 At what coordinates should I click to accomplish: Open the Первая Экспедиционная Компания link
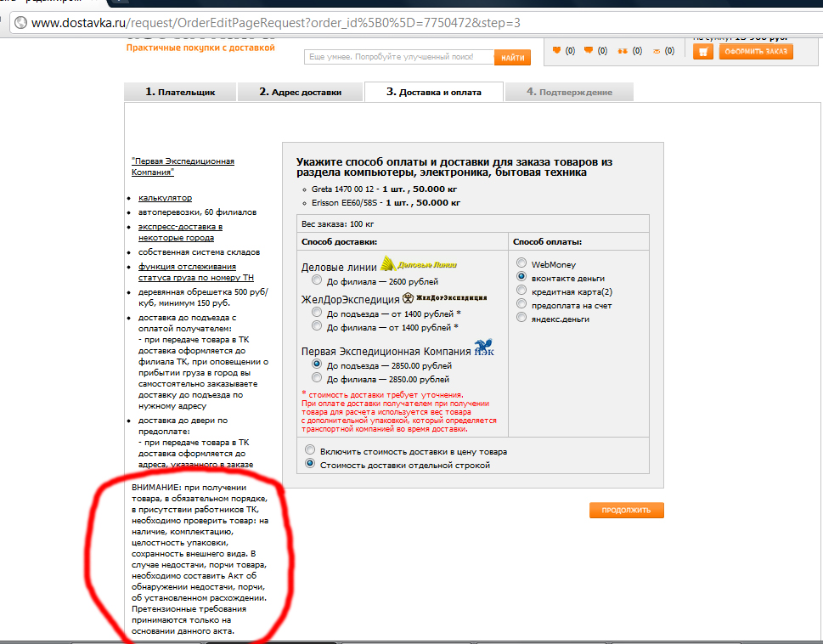click(183, 167)
